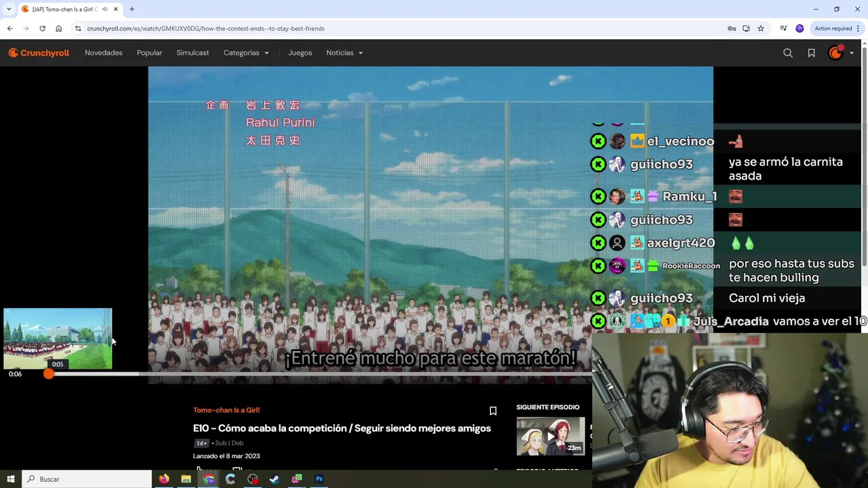Image resolution: width=868 pixels, height=488 pixels.
Task: Click the Lanzado el 8 mar 2023 text
Action: 226,456
